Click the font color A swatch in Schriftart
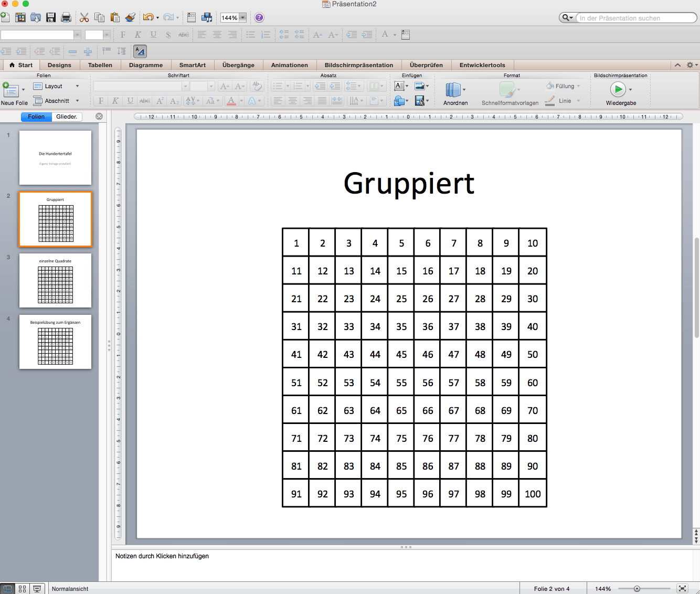Screen dimensions: 700x594 231,101
